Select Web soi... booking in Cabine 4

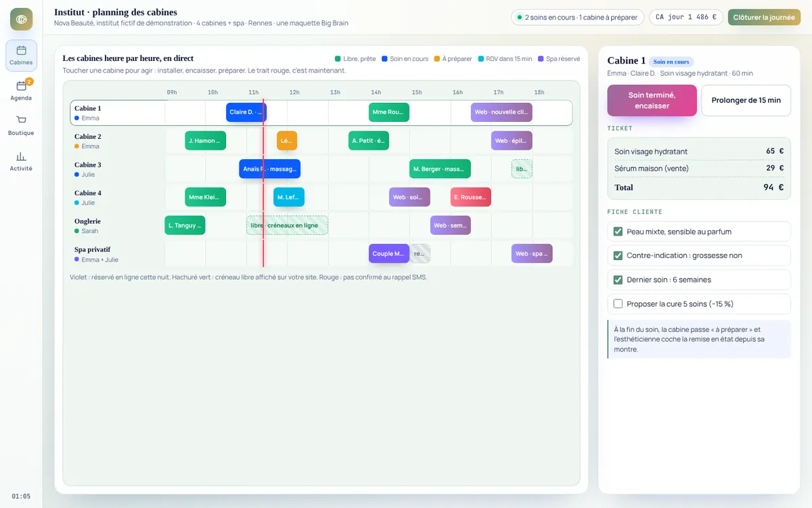click(409, 197)
